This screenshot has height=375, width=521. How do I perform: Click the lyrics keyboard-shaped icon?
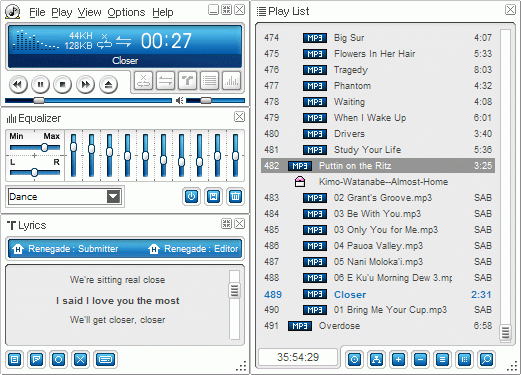[x=105, y=359]
